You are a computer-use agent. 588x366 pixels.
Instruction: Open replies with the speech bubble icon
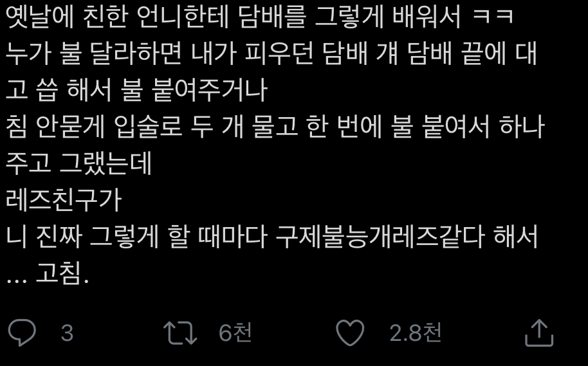pyautogui.click(x=22, y=333)
